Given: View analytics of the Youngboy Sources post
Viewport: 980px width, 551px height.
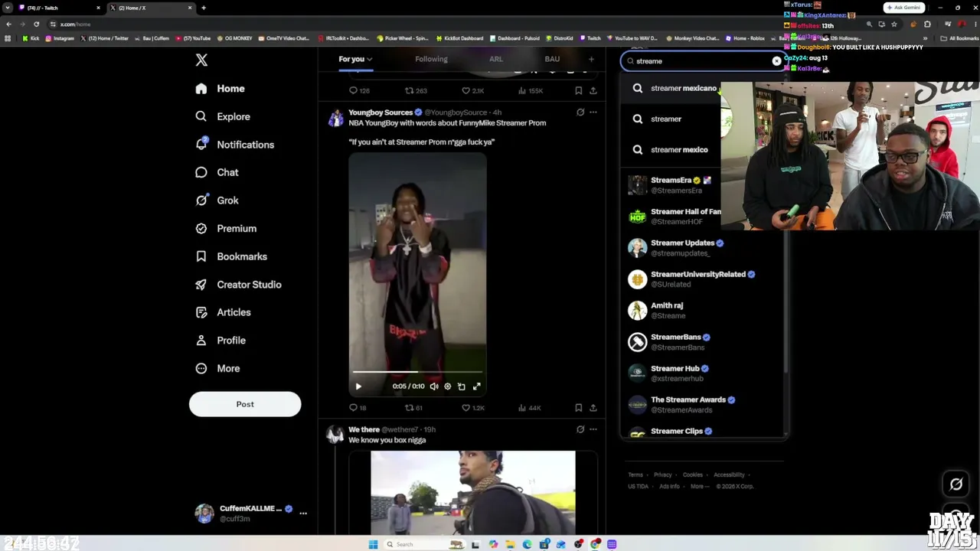Looking at the screenshot, I should coord(530,408).
